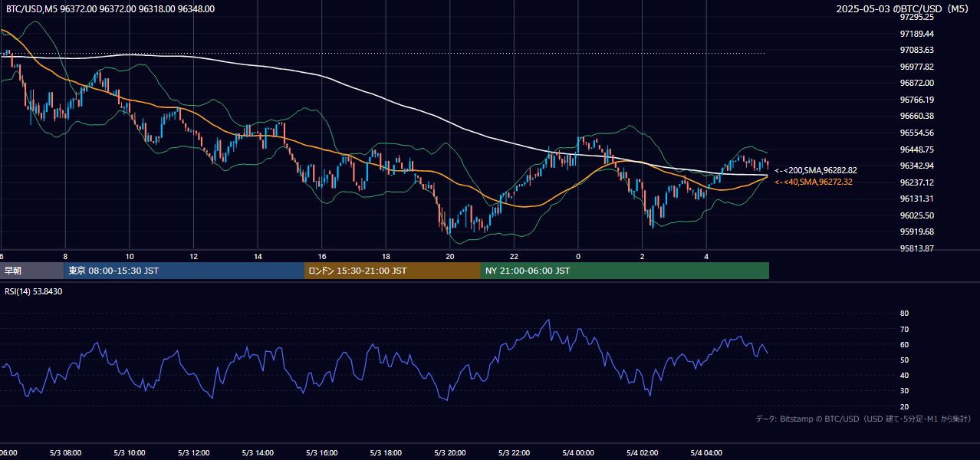This screenshot has width=980, height=460.
Task: Click price axis label 95813.87
Action: (x=916, y=248)
